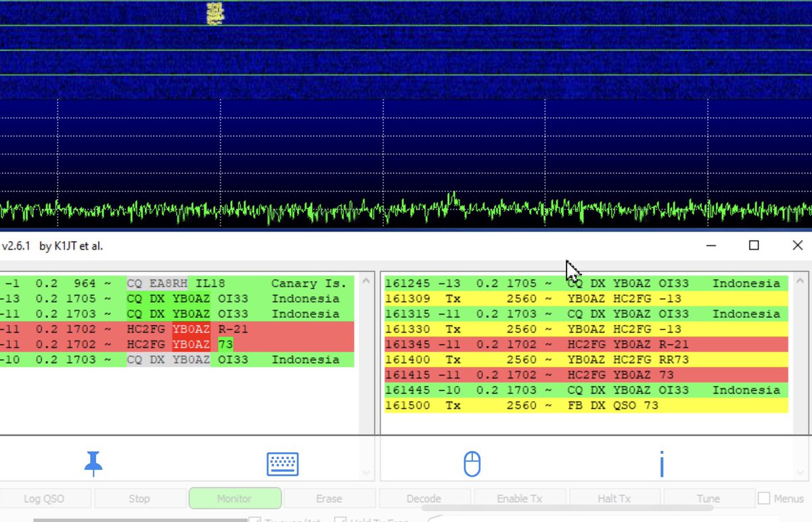Select left list red row HC2FG YB0AZ R-21
The height and width of the screenshot is (522, 812).
pos(177,329)
